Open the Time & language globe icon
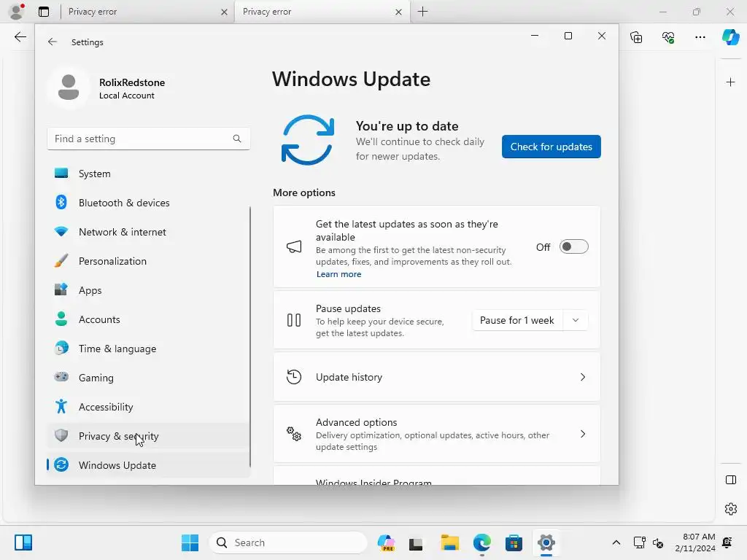Viewport: 747px width, 560px height. 61,348
